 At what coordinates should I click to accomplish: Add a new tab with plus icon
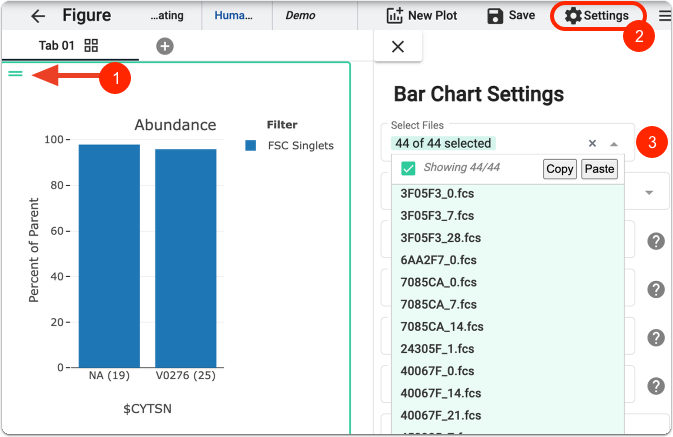click(x=165, y=46)
